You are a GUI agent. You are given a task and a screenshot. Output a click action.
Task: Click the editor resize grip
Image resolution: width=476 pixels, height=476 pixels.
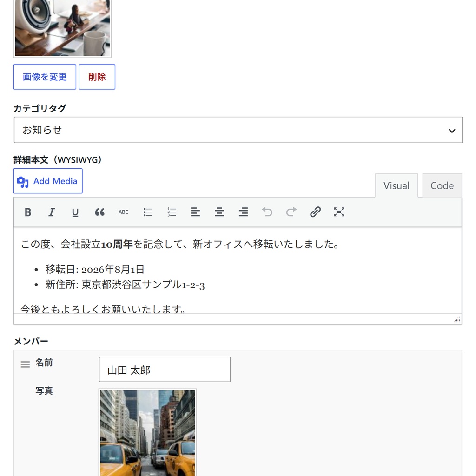[x=457, y=319]
